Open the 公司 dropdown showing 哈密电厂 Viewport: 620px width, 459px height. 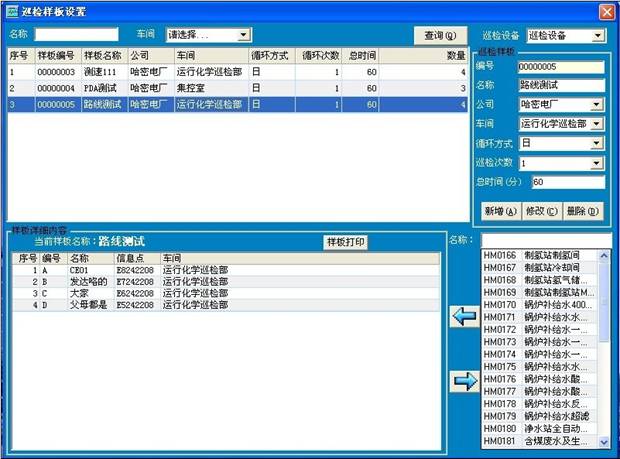tap(597, 103)
